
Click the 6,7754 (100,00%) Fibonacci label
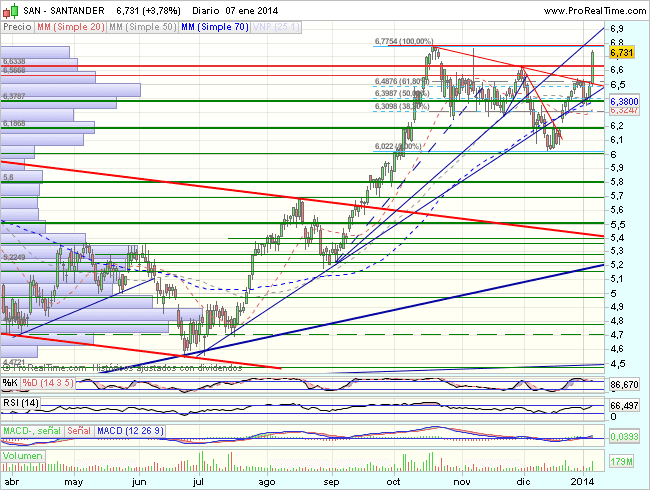point(404,41)
